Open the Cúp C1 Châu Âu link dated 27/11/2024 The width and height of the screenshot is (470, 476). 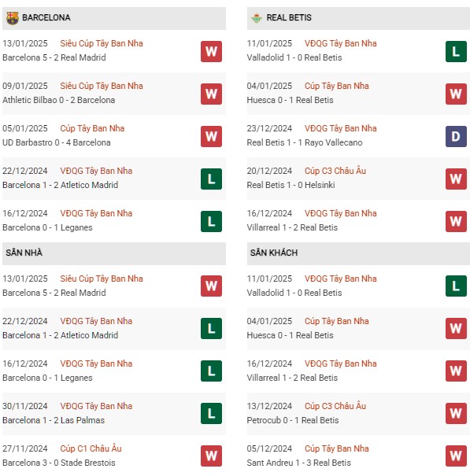click(91, 448)
